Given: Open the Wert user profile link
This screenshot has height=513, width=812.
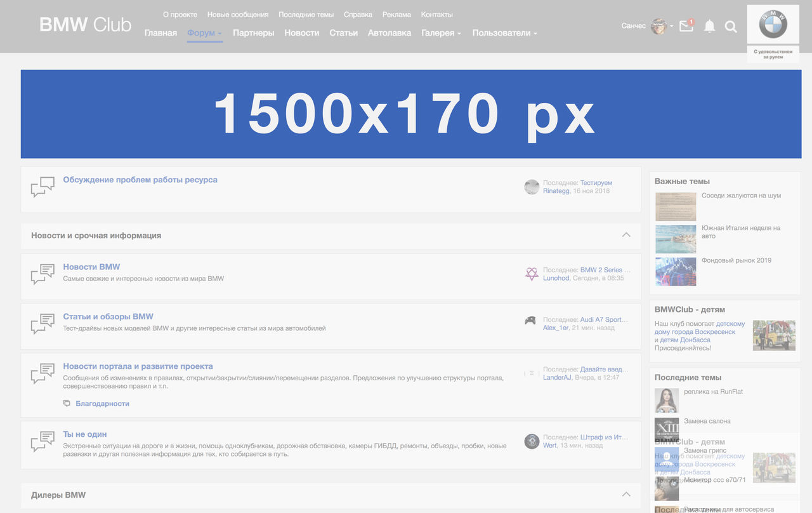Looking at the screenshot, I should (x=550, y=446).
